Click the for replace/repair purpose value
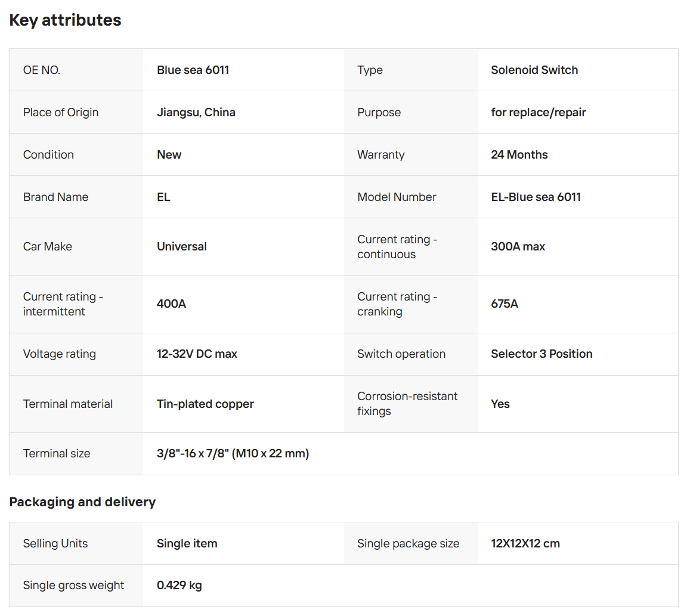687x616 pixels. (x=538, y=112)
